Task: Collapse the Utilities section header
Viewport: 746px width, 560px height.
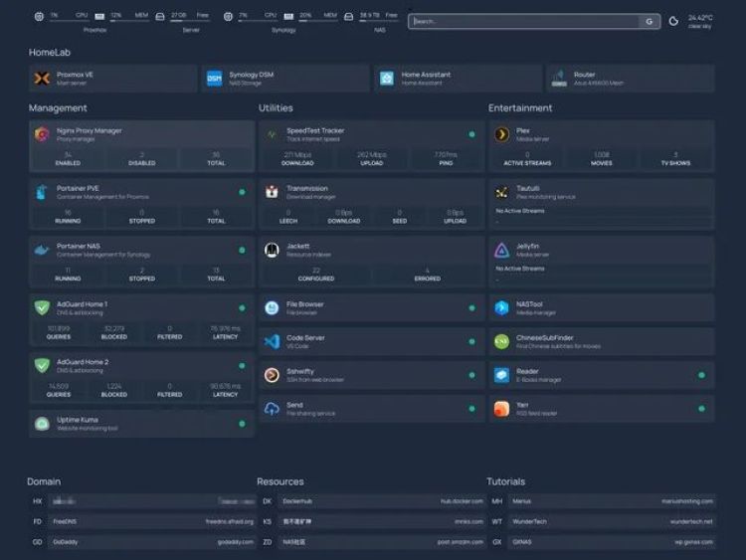Action: coord(276,107)
